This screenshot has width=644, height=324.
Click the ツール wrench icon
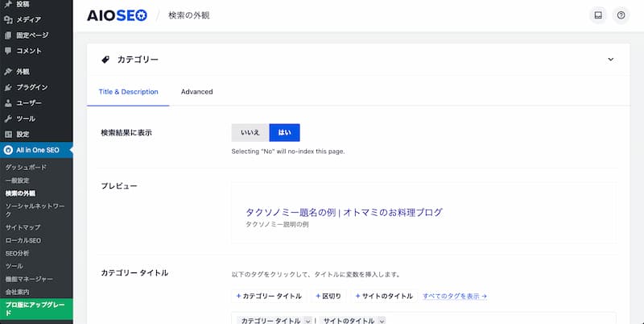(8, 118)
